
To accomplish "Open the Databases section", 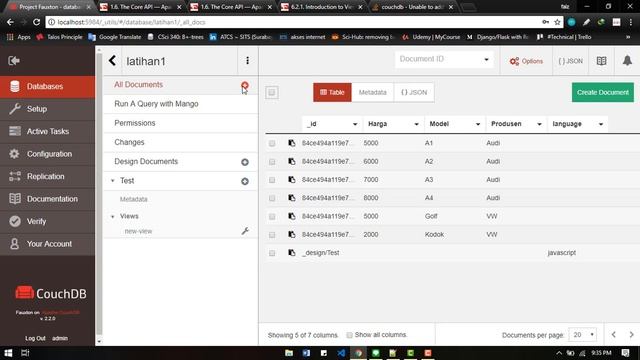I will point(47,87).
